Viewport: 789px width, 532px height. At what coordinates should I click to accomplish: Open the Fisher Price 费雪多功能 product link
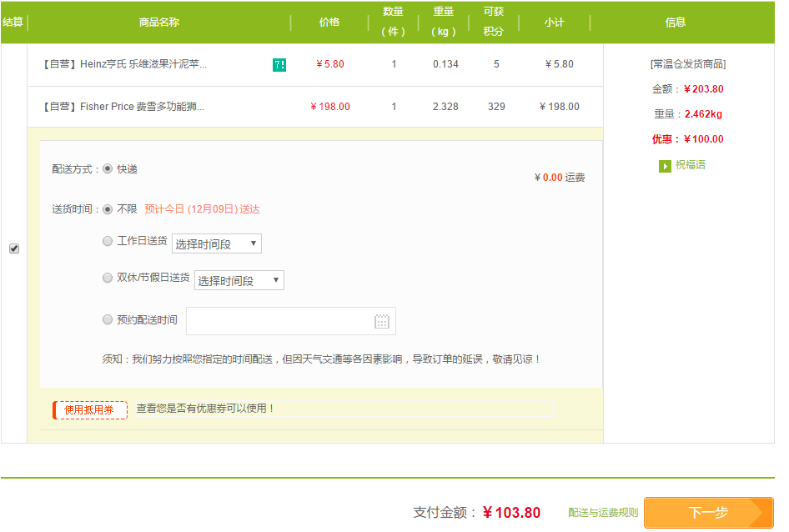(123, 107)
